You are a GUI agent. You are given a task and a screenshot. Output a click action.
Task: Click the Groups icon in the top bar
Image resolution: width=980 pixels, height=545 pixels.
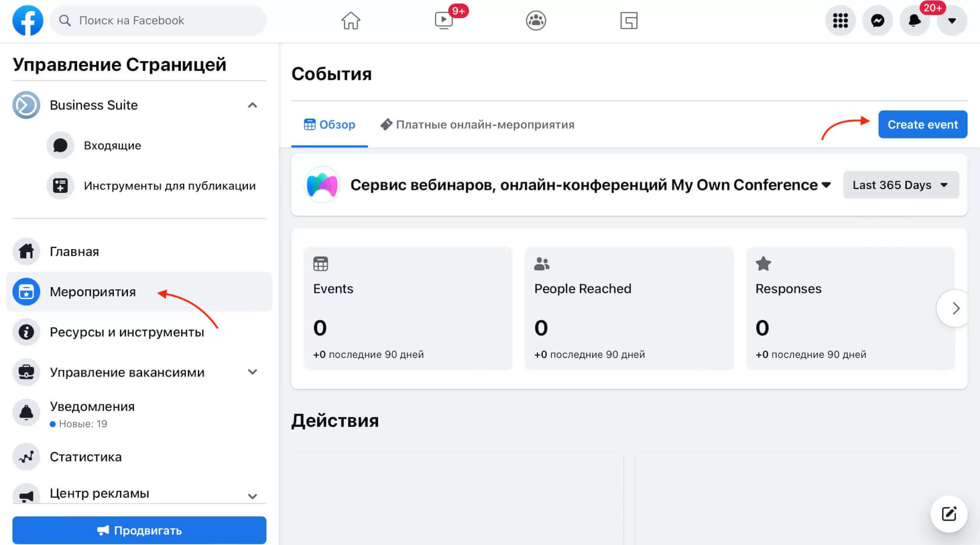coord(535,21)
